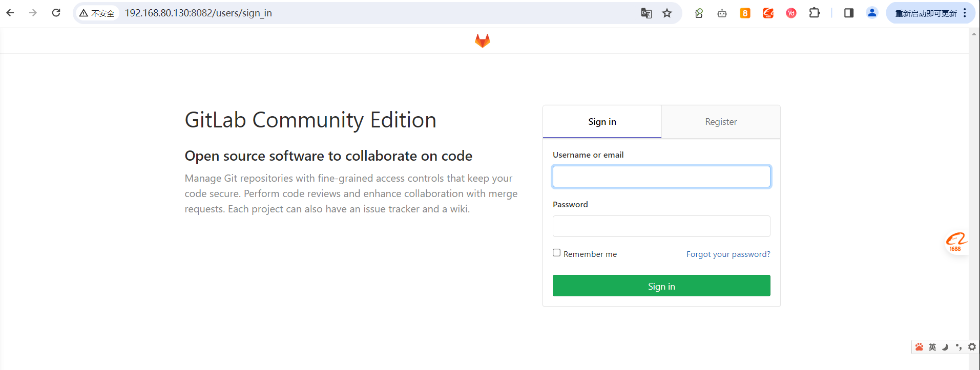Open Chrome's three-dot menu
The image size is (980, 370).
click(965, 13)
